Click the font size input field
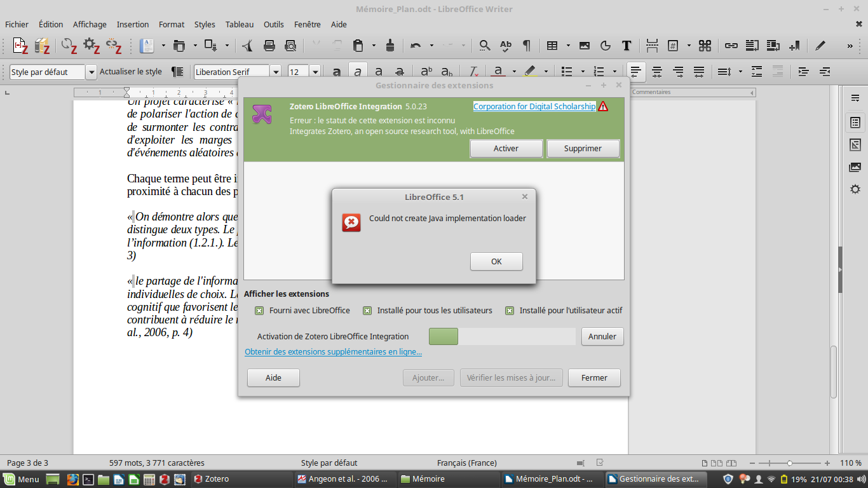The height and width of the screenshot is (488, 868). point(299,72)
